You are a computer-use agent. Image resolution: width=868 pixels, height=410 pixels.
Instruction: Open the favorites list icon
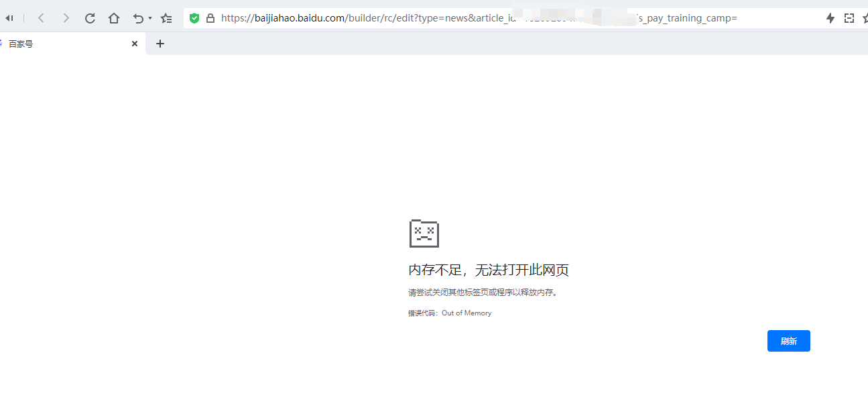point(166,18)
